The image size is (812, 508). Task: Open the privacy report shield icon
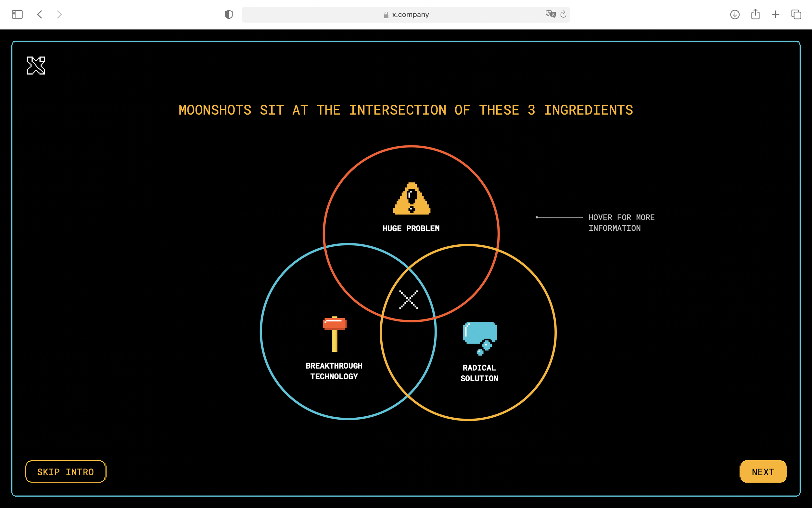pos(229,14)
